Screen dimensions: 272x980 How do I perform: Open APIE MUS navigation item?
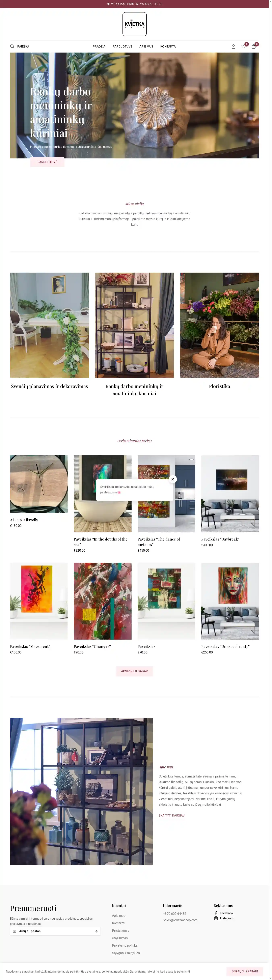click(x=146, y=47)
